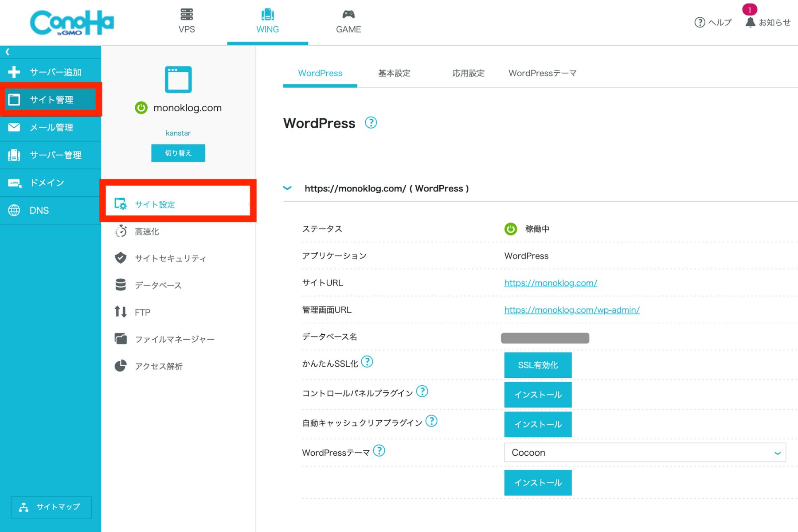Click the green 稼働中 status icon
This screenshot has width=798, height=532.
tap(511, 229)
